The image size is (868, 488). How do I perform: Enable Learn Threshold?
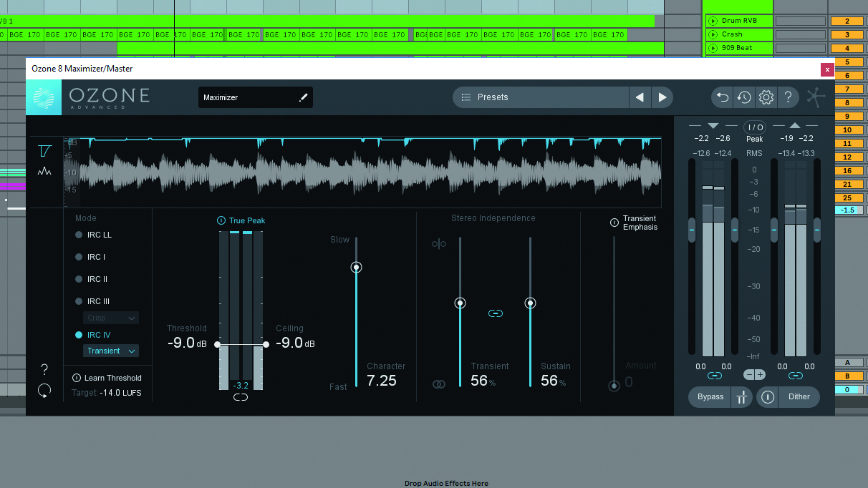point(77,378)
